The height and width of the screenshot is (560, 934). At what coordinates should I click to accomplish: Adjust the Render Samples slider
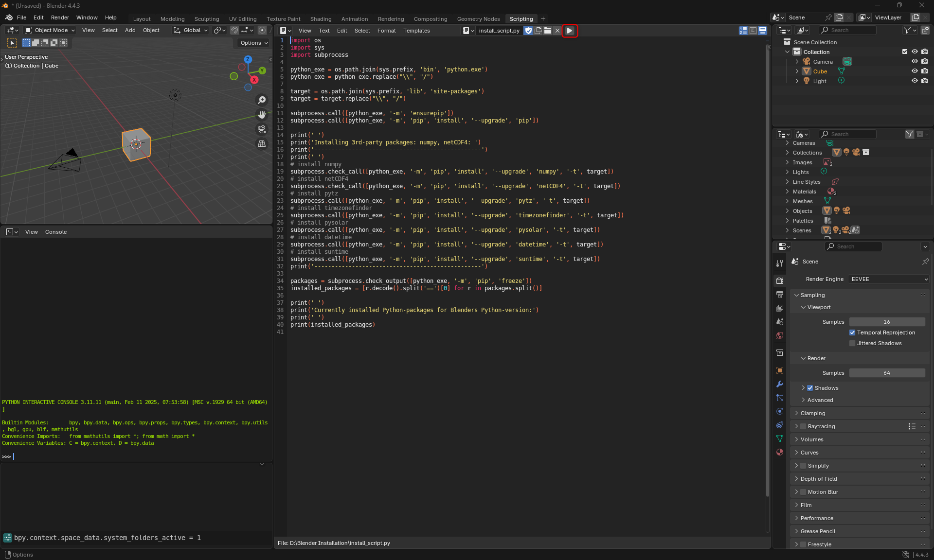pyautogui.click(x=887, y=373)
